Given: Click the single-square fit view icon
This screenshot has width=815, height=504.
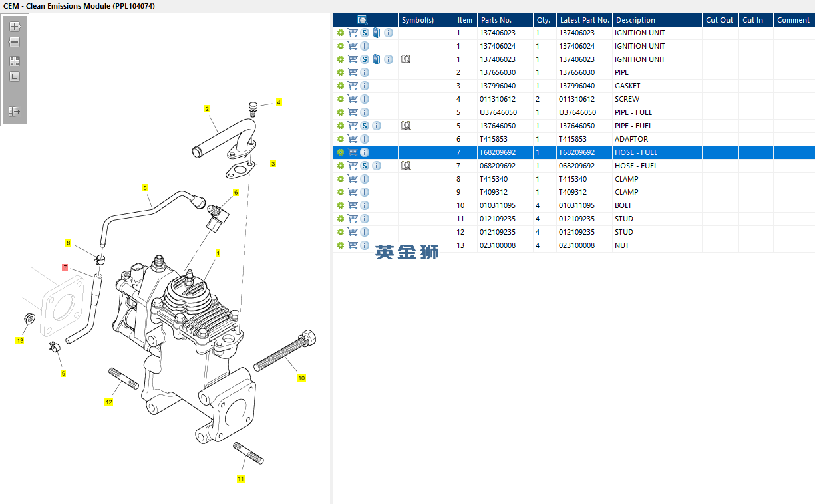Looking at the screenshot, I should point(15,76).
